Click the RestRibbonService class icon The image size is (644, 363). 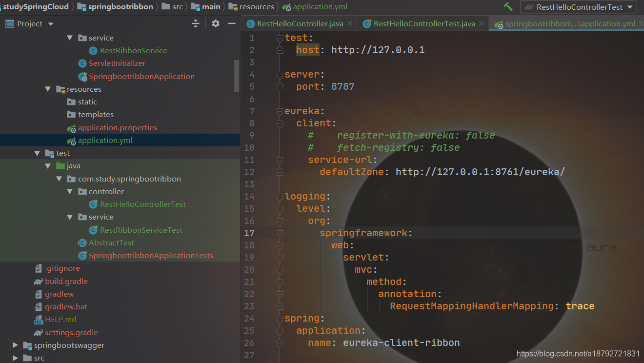point(93,51)
